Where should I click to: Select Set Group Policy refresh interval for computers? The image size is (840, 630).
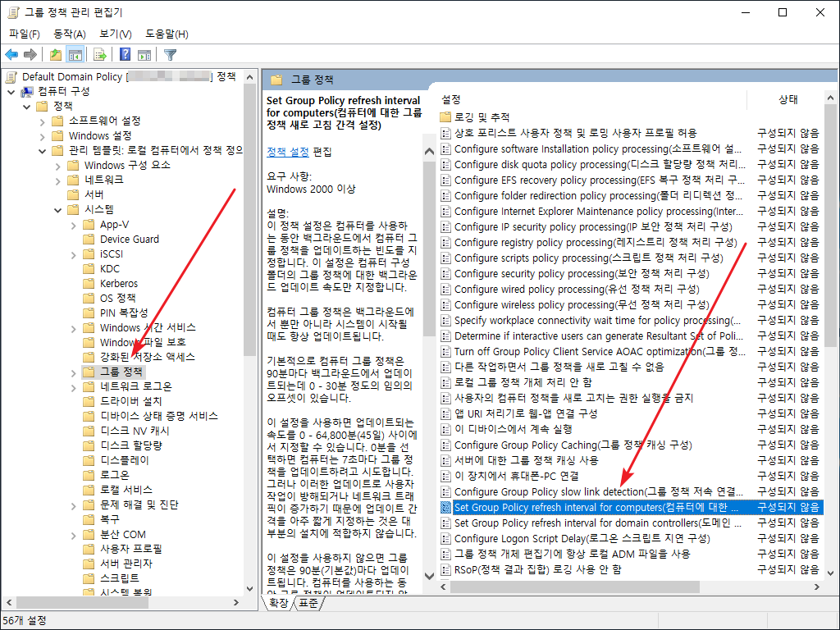point(631,507)
